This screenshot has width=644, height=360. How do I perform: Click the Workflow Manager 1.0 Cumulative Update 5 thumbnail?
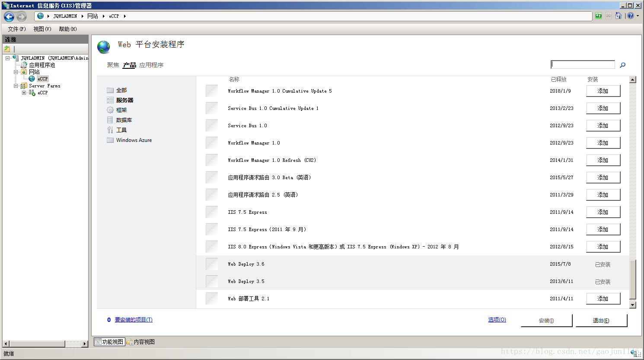[212, 91]
